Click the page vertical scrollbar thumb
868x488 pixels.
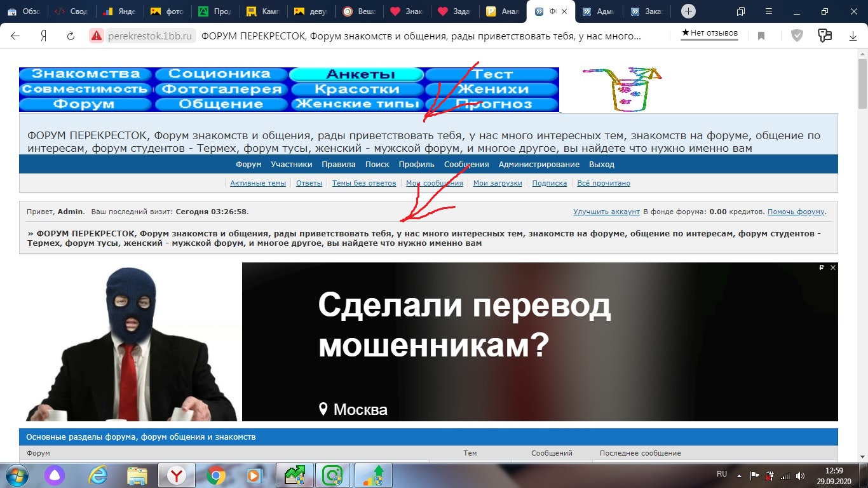[x=862, y=83]
